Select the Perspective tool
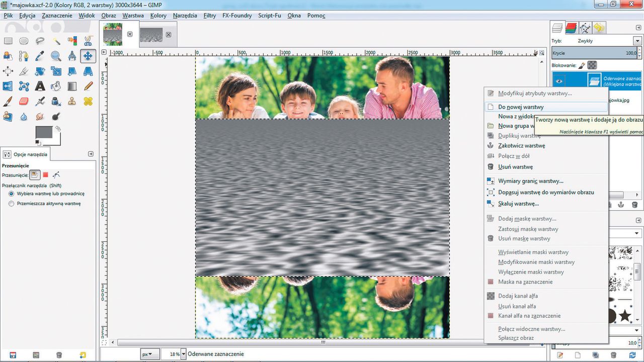 point(88,71)
